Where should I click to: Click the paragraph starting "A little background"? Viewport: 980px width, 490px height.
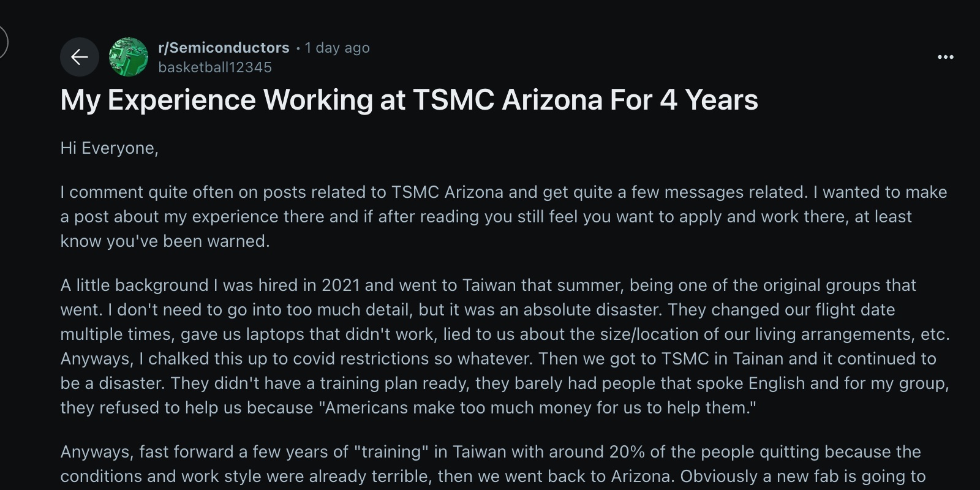pos(503,346)
